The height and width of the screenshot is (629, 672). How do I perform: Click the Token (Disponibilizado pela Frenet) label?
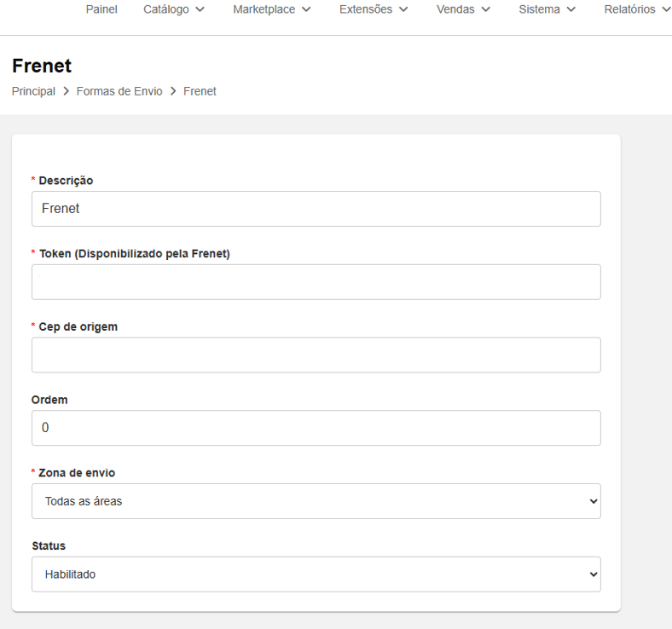tap(134, 253)
